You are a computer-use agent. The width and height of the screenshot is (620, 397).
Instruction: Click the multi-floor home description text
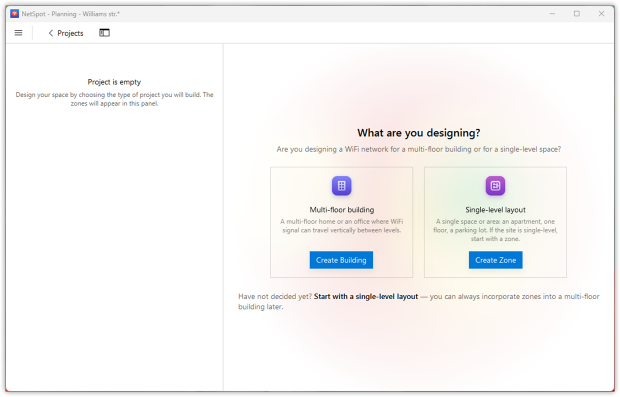tap(342, 226)
